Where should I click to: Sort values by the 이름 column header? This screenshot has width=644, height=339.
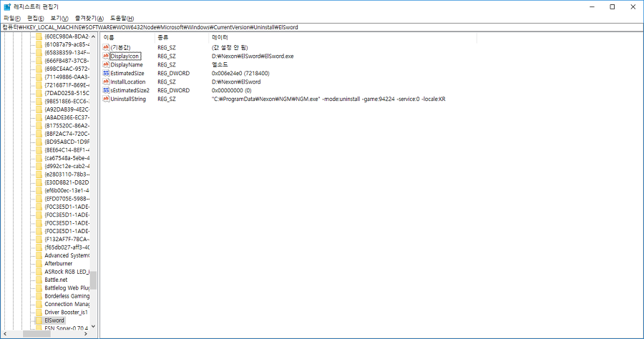tap(109, 36)
